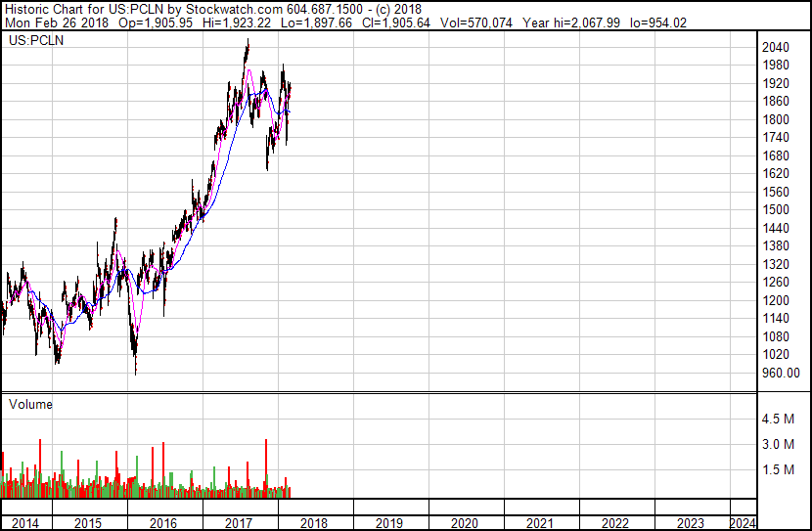This screenshot has height=531, width=812.
Task: Click the US:PCLN ticker label
Action: click(36, 40)
